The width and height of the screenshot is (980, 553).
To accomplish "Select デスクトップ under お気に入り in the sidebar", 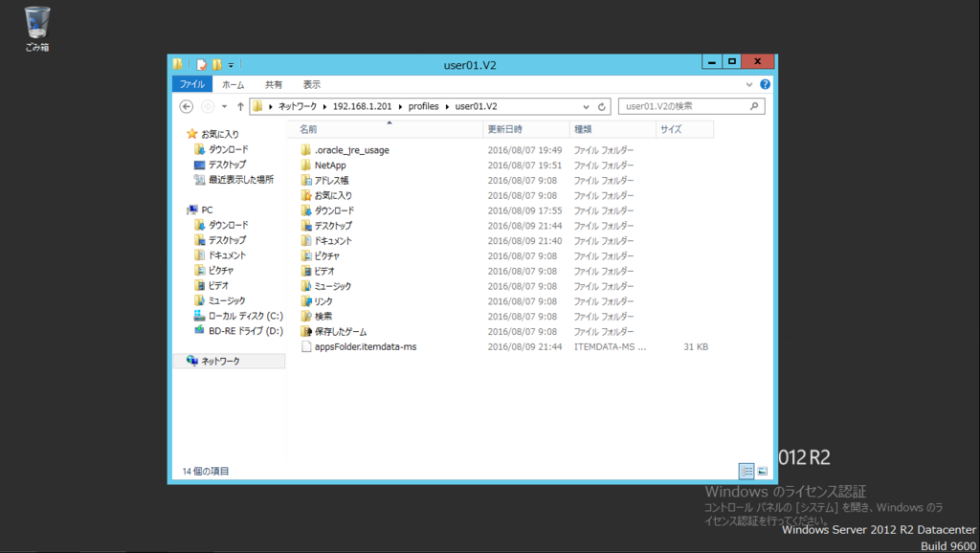I will [220, 165].
